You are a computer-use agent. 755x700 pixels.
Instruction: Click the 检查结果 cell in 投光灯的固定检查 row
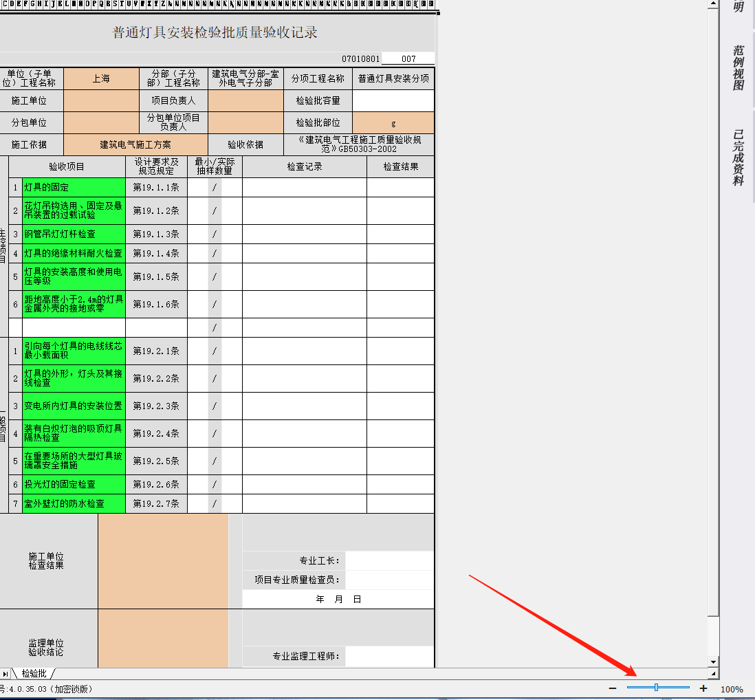tap(401, 484)
